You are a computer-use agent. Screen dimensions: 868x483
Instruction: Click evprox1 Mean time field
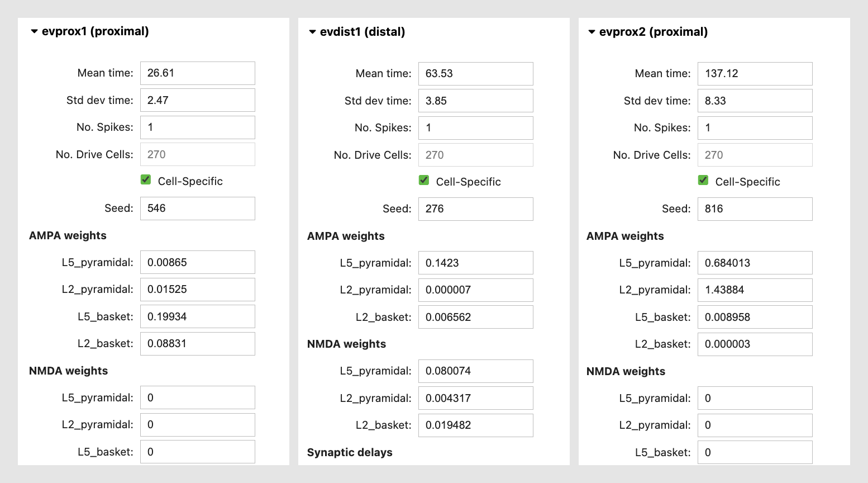pyautogui.click(x=197, y=73)
